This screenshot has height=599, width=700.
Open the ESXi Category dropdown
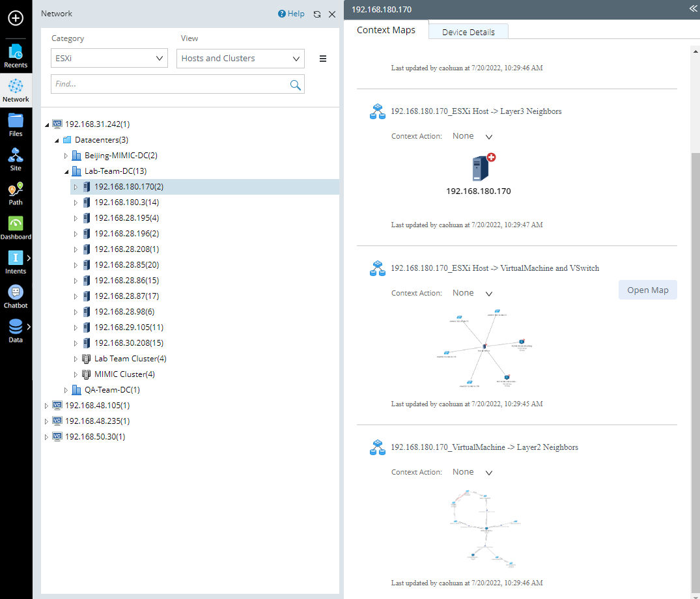[109, 59]
